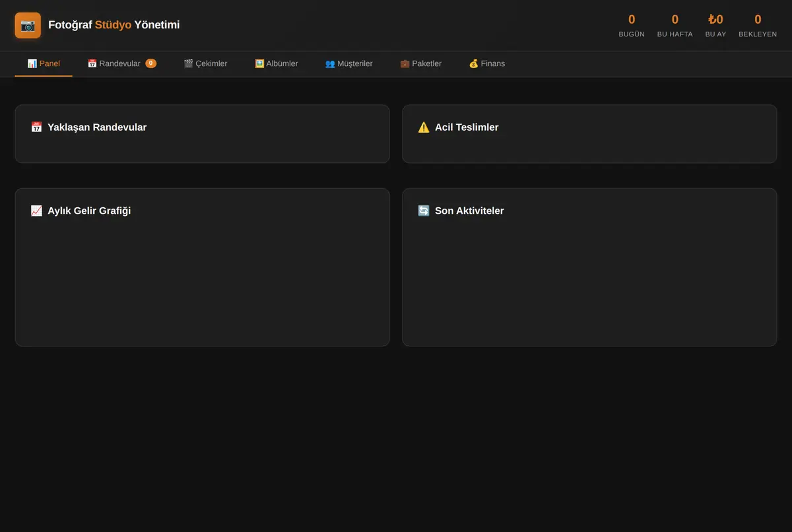
Task: Select the Müşteriler tab
Action: pyautogui.click(x=349, y=63)
